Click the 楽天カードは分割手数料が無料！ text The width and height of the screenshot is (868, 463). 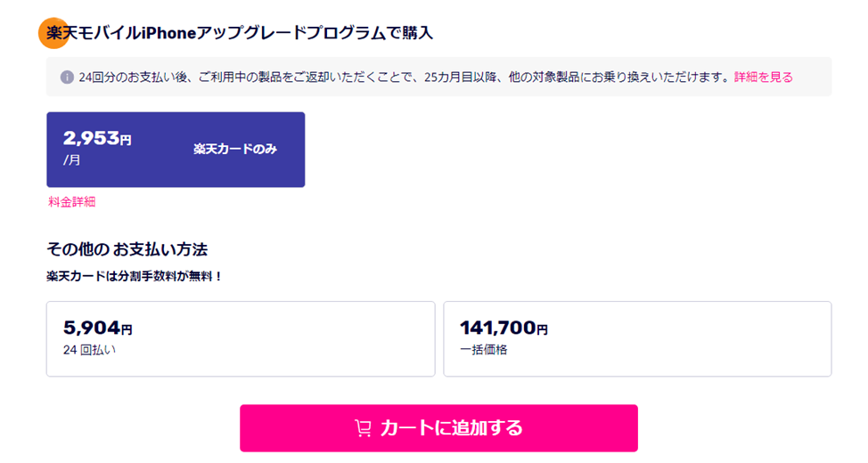[x=134, y=276]
